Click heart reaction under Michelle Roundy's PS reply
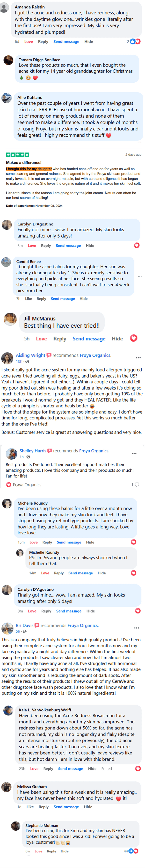The height and width of the screenshot is (868, 145). point(133,573)
